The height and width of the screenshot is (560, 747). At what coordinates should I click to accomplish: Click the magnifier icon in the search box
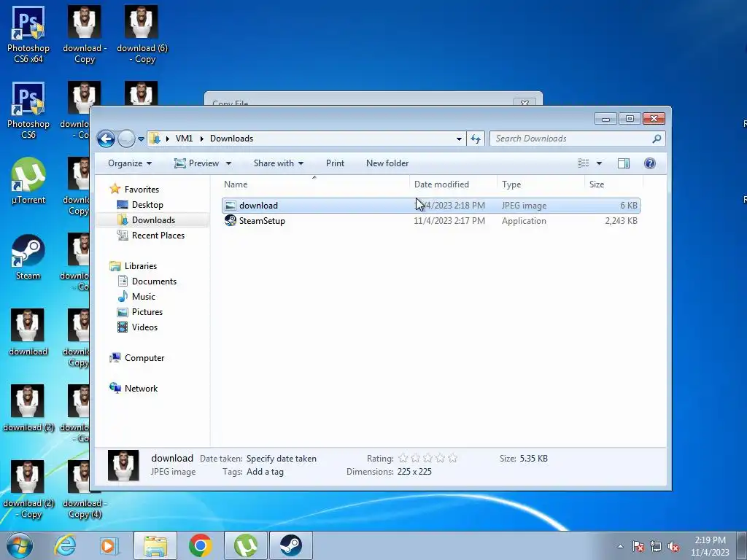(x=657, y=139)
